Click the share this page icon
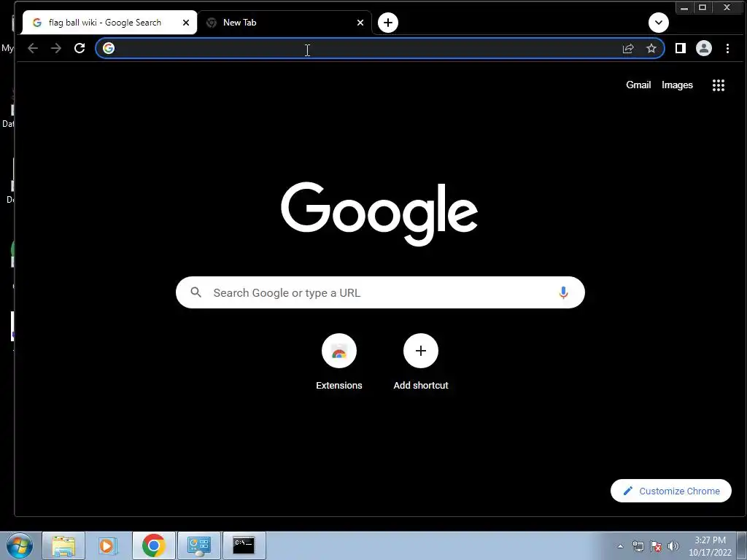This screenshot has width=747, height=560. (628, 48)
